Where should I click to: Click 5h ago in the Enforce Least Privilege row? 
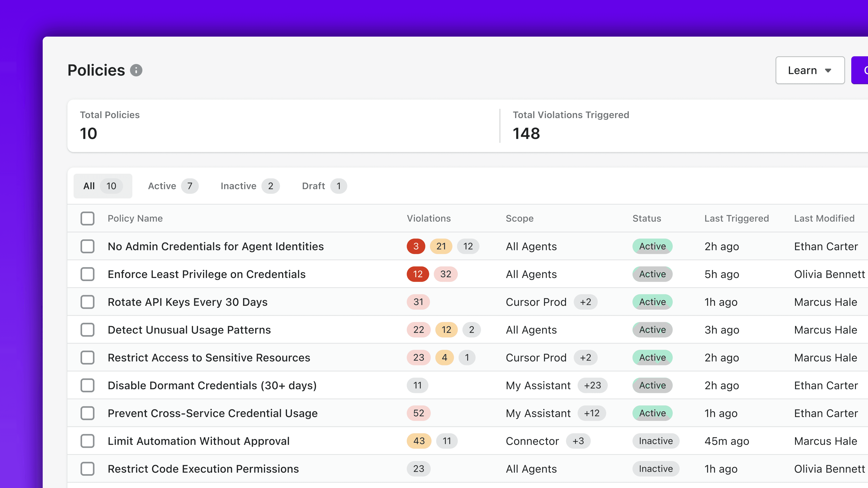coord(722,274)
